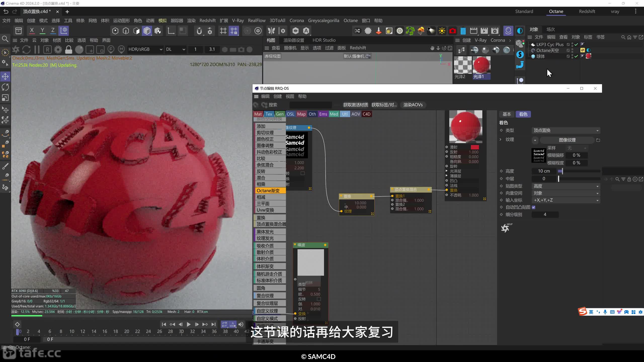This screenshot has height=362, width=644.
Task: Click the 获取标签/对... button
Action: coord(384,105)
